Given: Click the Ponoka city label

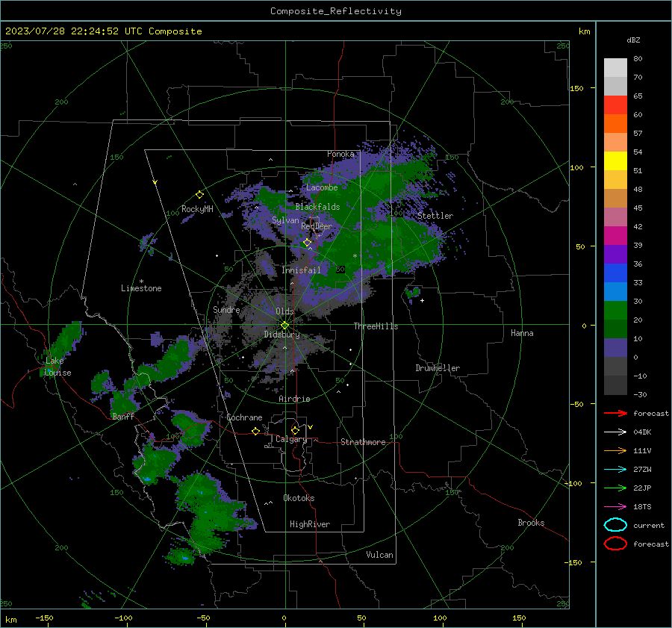Looking at the screenshot, I should [x=340, y=154].
